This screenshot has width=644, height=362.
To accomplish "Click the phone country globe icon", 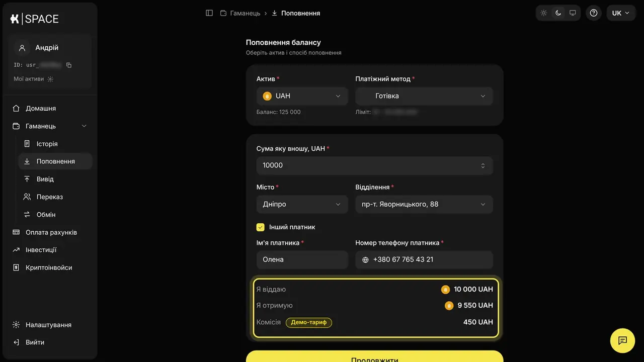I will [366, 259].
